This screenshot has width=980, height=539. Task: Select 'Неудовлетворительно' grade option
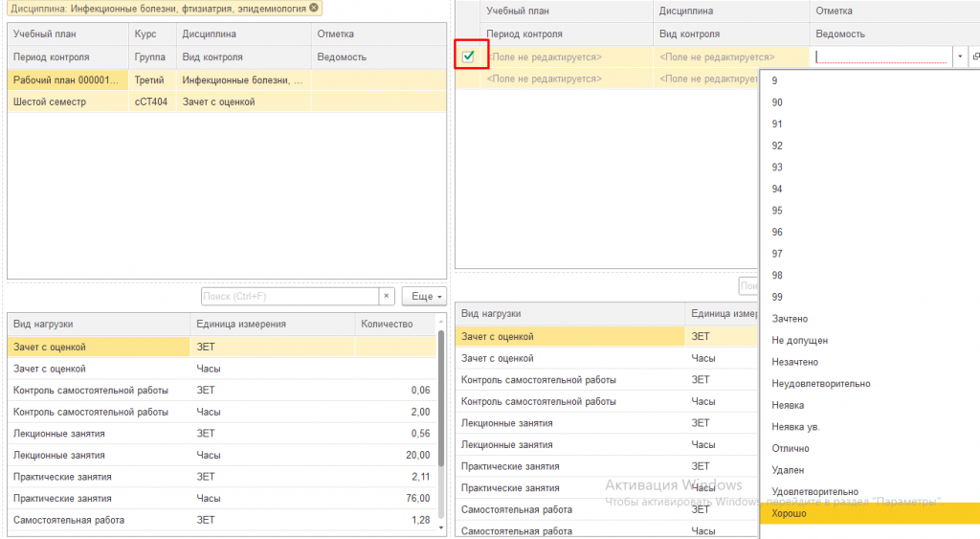[x=821, y=384]
